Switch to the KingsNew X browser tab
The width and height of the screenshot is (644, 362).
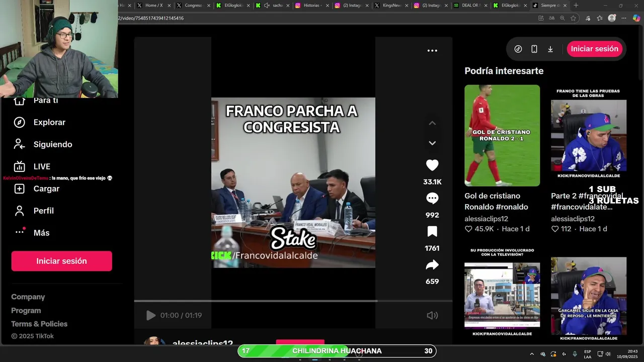391,6
